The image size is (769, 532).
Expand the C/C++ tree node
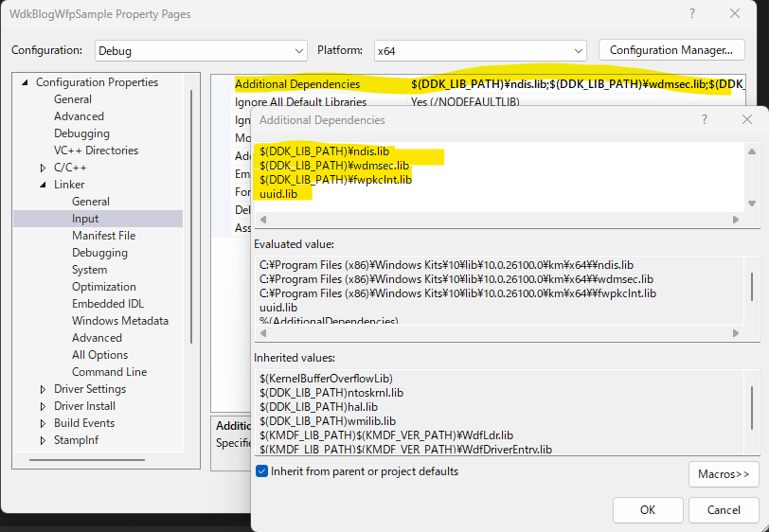[x=43, y=168]
